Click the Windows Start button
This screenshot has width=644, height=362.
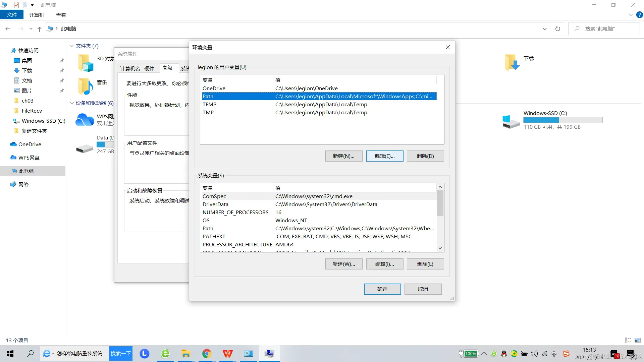click(x=10, y=354)
